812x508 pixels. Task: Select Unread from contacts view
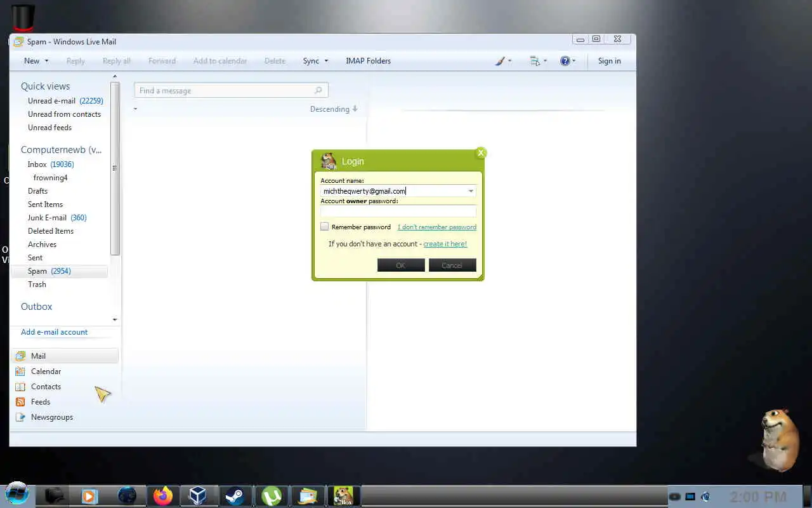64,114
